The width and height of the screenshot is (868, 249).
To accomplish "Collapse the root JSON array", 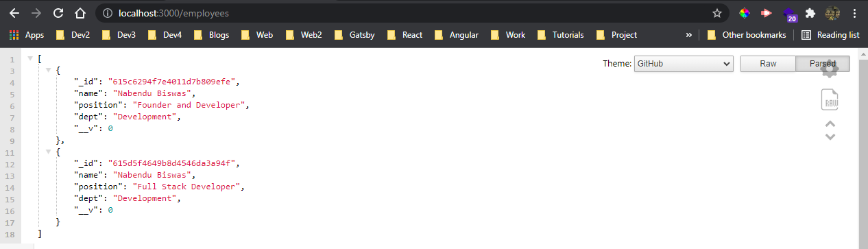I will (30, 58).
